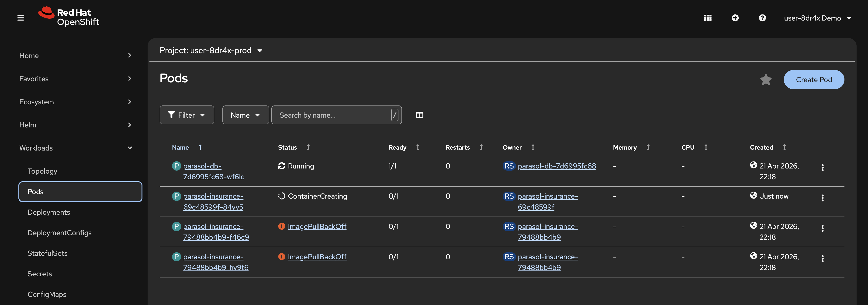Image resolution: width=868 pixels, height=305 pixels.
Task: Open the first ImagePullBackOff status link
Action: [317, 226]
